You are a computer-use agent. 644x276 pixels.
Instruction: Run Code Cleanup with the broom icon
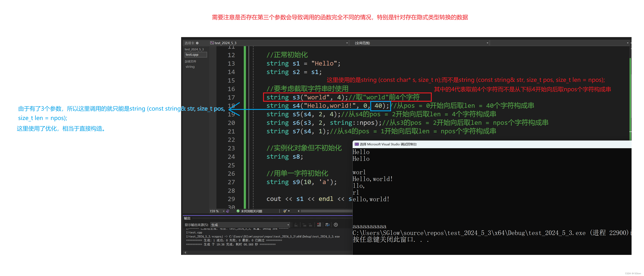coord(285,211)
